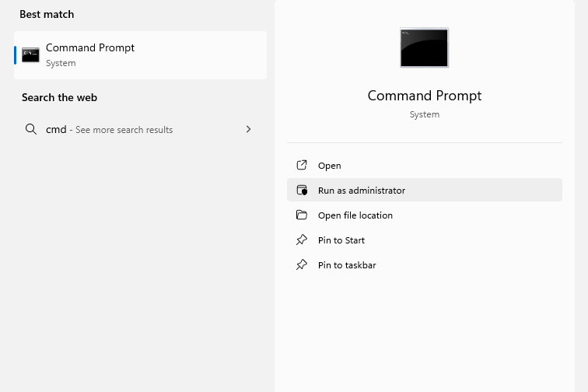
Task: Click the Open file location folder icon
Action: [x=302, y=215]
